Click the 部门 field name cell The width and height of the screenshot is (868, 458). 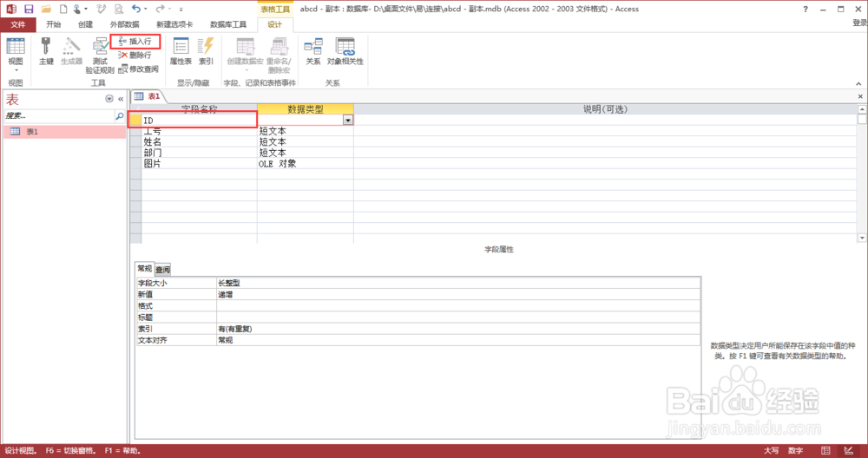199,153
